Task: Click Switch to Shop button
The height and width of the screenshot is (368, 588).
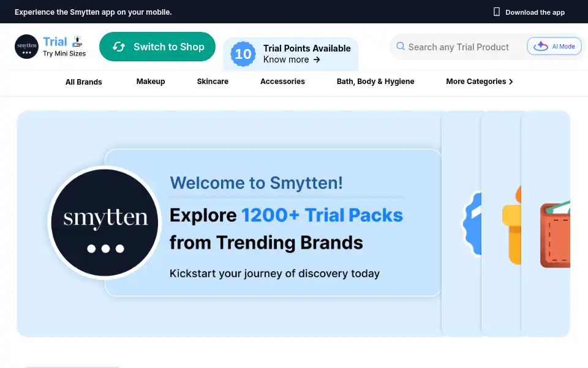Action: pos(157,47)
